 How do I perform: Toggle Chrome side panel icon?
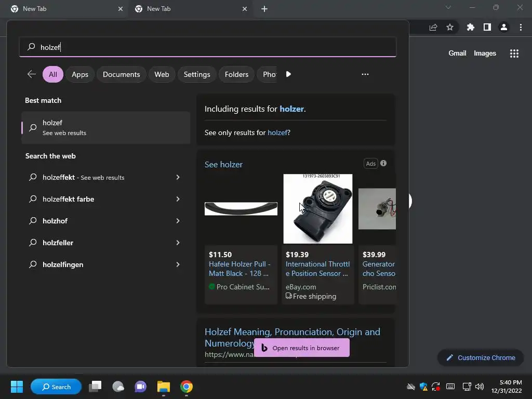[x=487, y=27]
